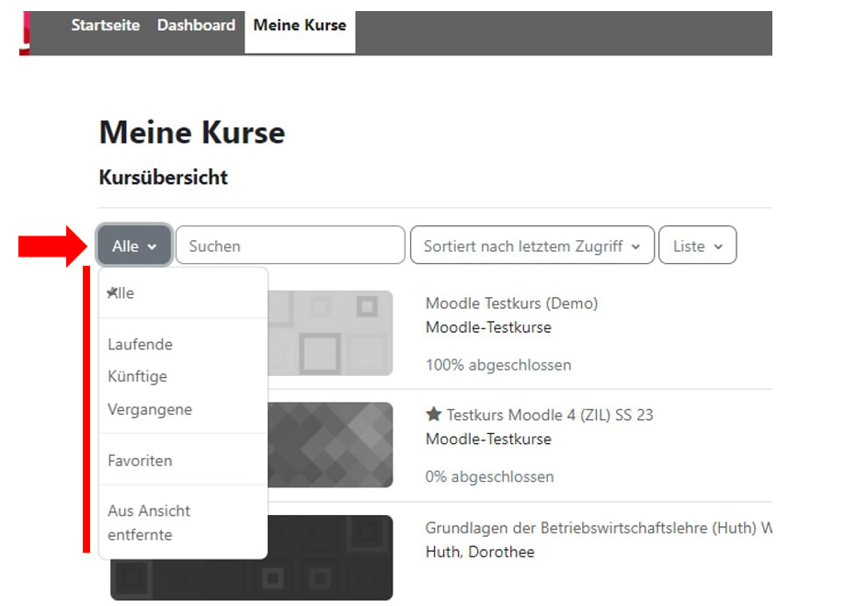Select "Laufende" from the filter menu
This screenshot has width=868, height=606.
tap(140, 344)
